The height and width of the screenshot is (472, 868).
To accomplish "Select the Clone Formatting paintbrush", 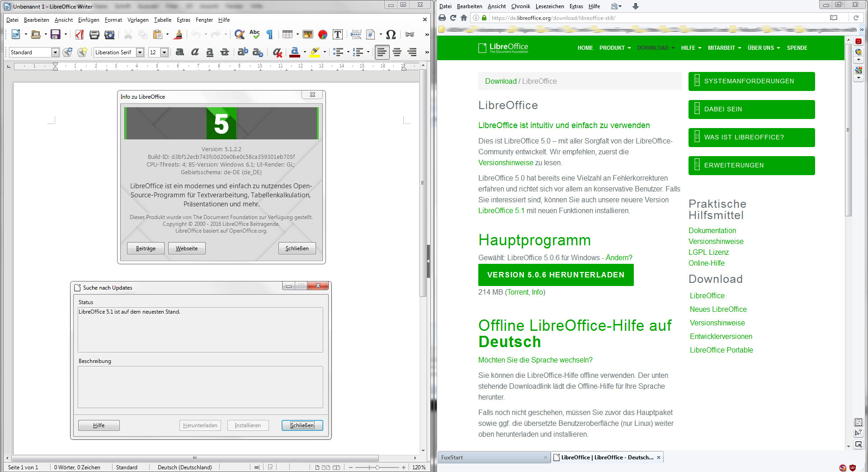I will [x=178, y=34].
